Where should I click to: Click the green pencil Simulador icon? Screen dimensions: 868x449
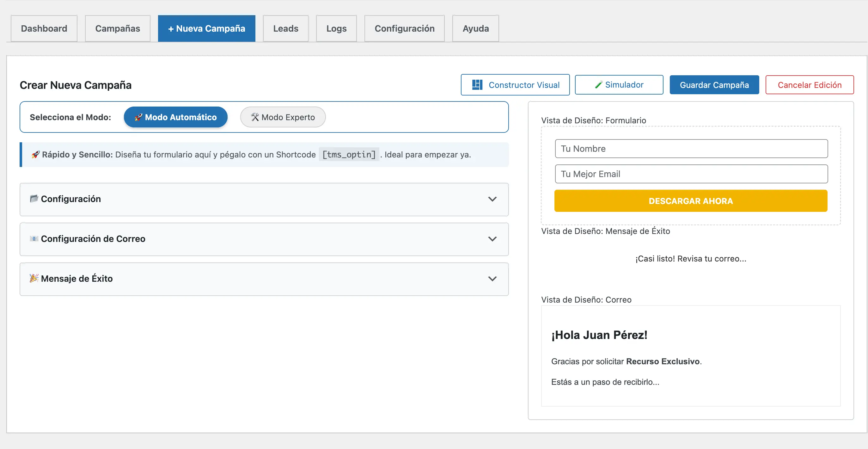(598, 85)
